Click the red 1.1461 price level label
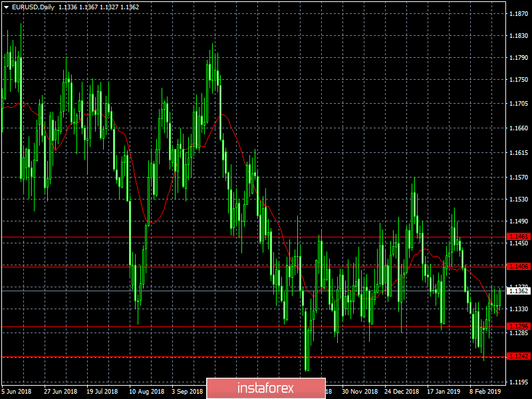The width and height of the screenshot is (532, 399). coord(519,237)
